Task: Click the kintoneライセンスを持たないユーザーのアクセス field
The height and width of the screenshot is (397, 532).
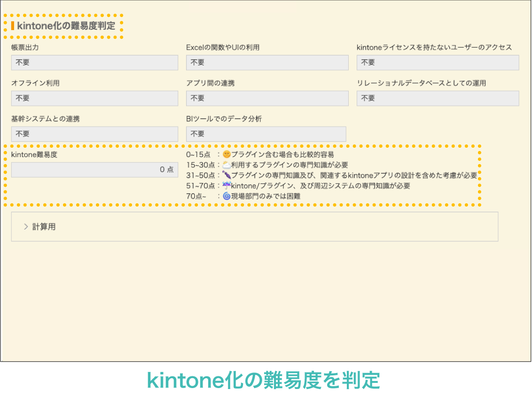Action: pyautogui.click(x=438, y=63)
